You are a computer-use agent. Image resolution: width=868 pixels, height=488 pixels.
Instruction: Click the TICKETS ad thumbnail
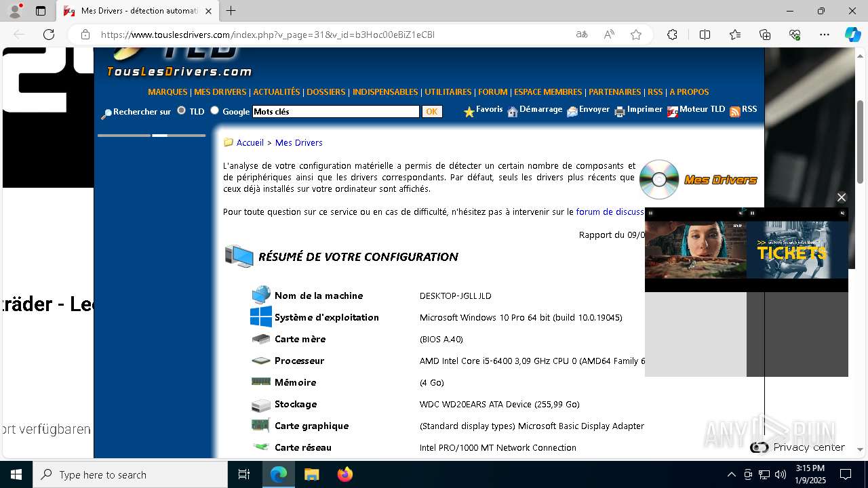[x=797, y=249]
